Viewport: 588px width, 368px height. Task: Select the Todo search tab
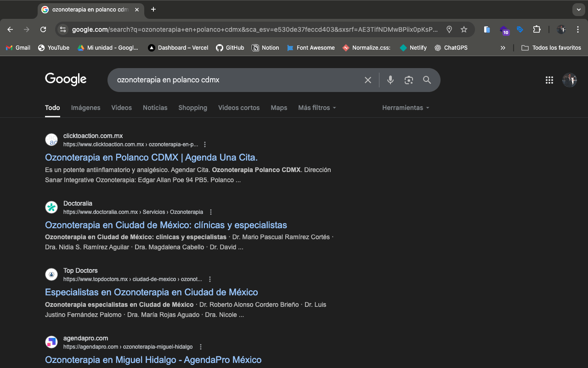pyautogui.click(x=52, y=108)
